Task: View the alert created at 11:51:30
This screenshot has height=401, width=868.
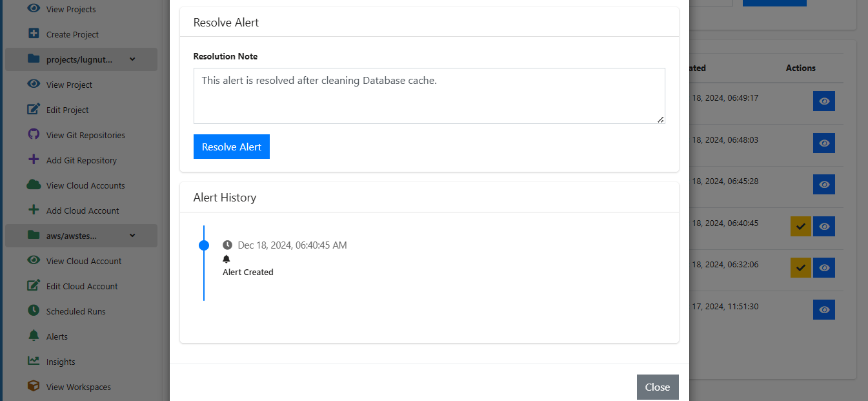Action: click(x=824, y=310)
